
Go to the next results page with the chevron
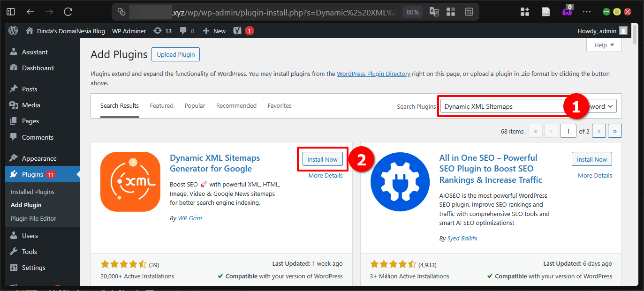coord(599,131)
